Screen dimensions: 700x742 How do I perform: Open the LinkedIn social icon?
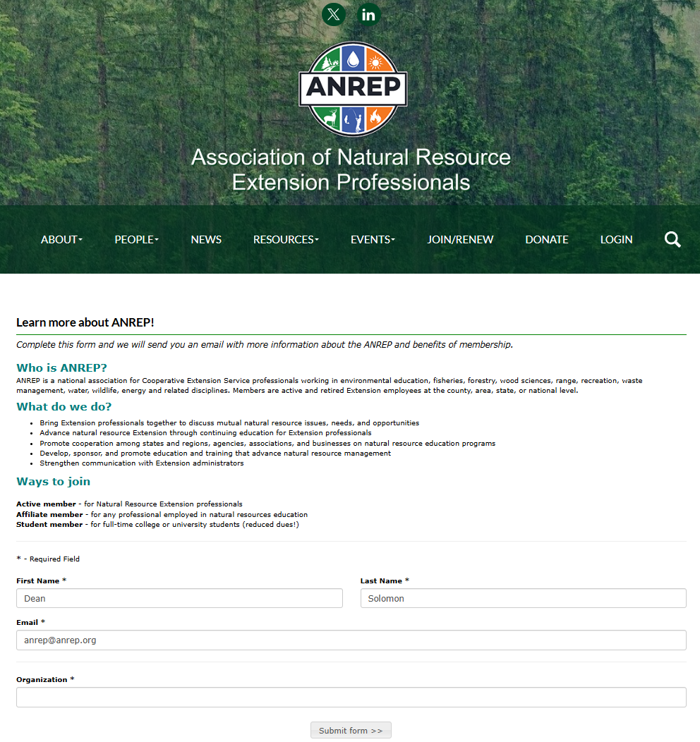pyautogui.click(x=368, y=15)
